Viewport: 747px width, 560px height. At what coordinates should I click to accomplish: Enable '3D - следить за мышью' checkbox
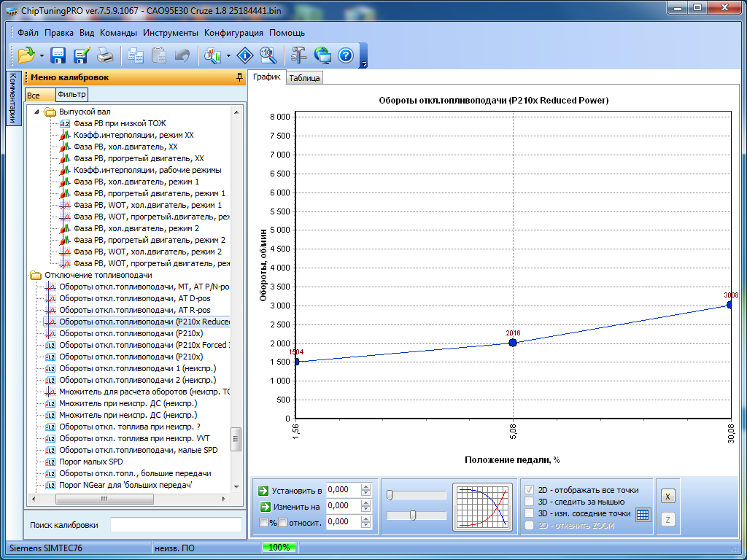click(530, 502)
